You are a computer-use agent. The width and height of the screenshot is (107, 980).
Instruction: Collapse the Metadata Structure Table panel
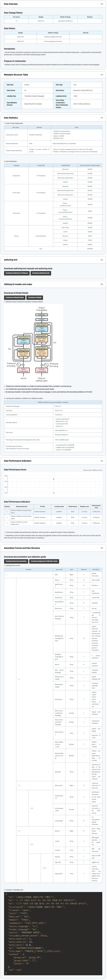pos(102,75)
